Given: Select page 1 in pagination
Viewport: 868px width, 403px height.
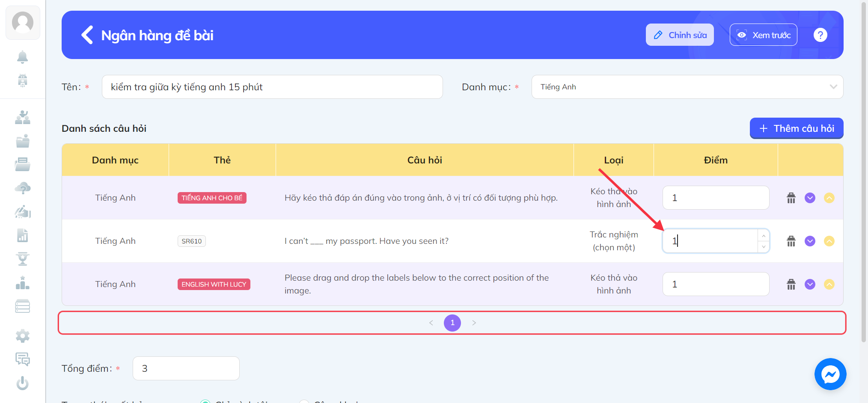Looking at the screenshot, I should tap(452, 323).
